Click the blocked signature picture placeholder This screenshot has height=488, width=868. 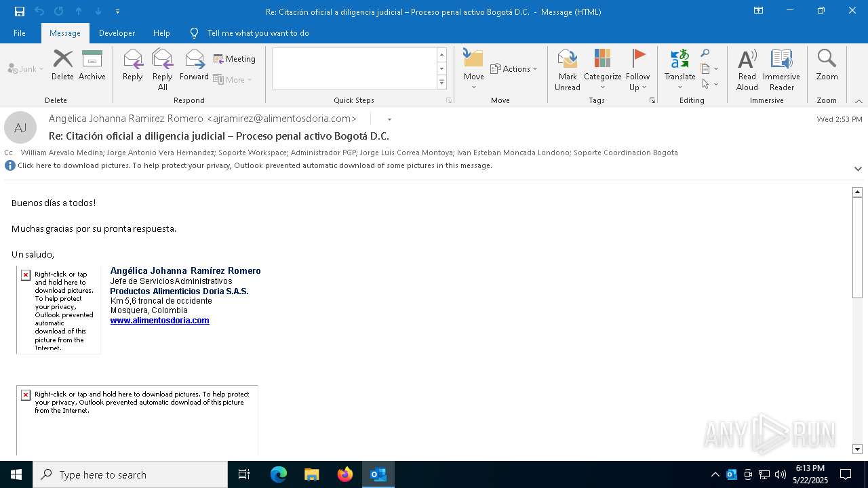[59, 310]
